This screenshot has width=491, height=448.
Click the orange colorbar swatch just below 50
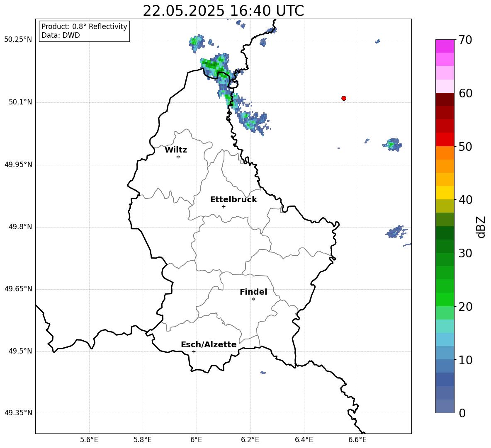click(x=445, y=153)
